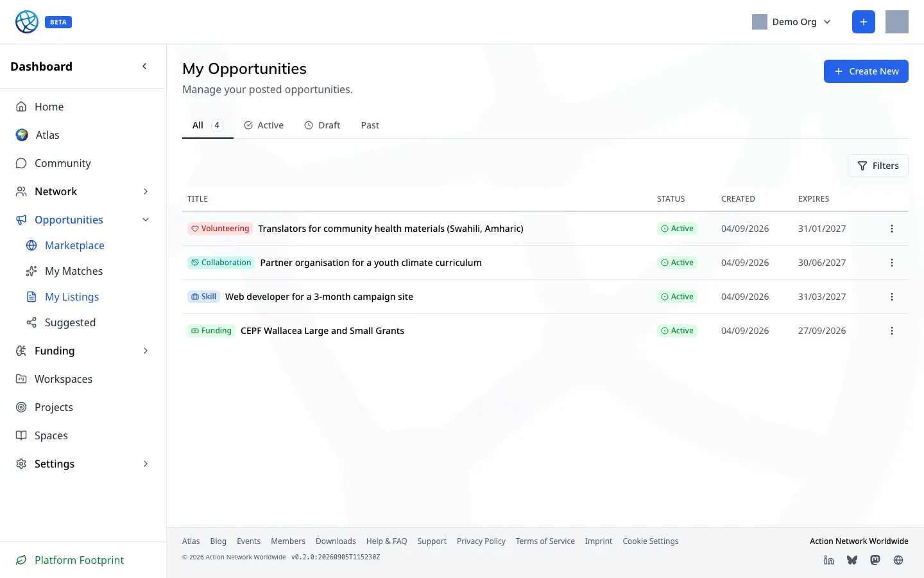The image size is (924, 578).
Task: Open the Bluesky butterfly icon in the footer
Action: pyautogui.click(x=852, y=560)
